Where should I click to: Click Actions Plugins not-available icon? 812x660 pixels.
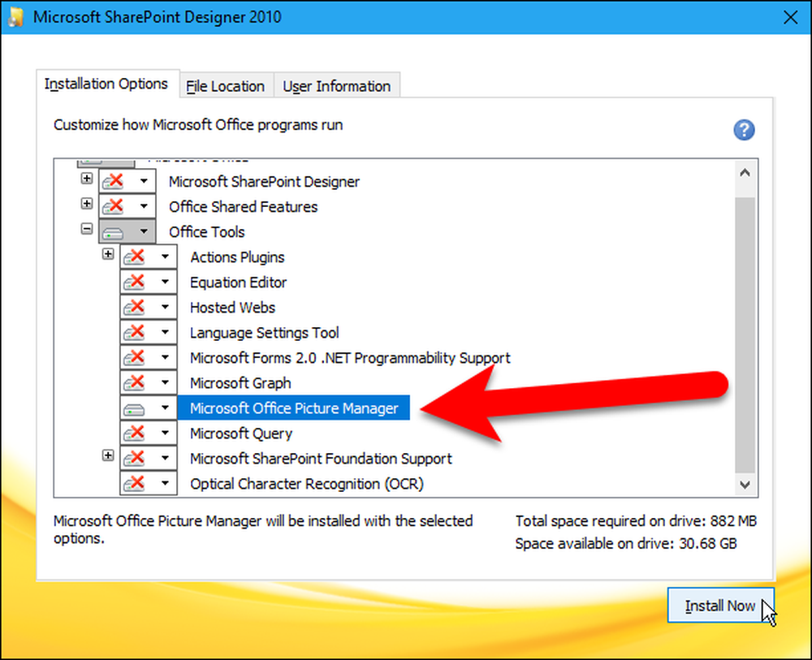tap(134, 257)
